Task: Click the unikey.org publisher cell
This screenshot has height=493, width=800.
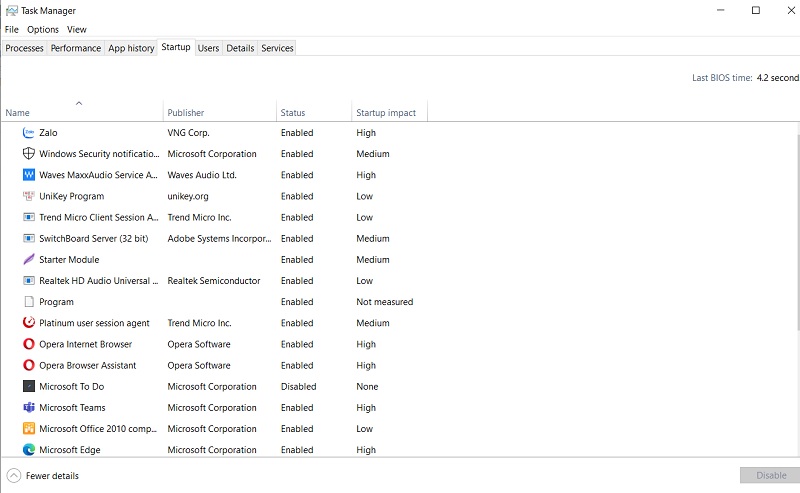Action: (x=188, y=196)
